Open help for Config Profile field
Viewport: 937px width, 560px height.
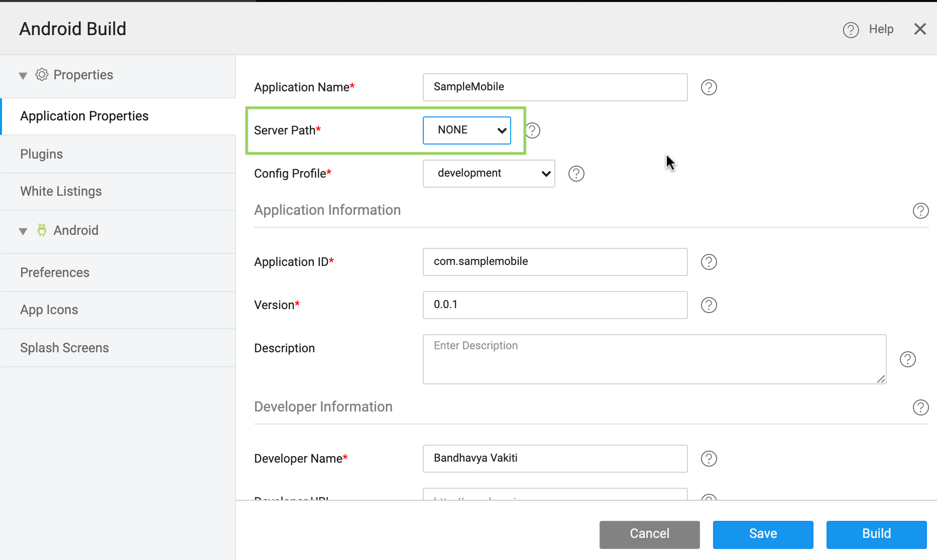[576, 174]
